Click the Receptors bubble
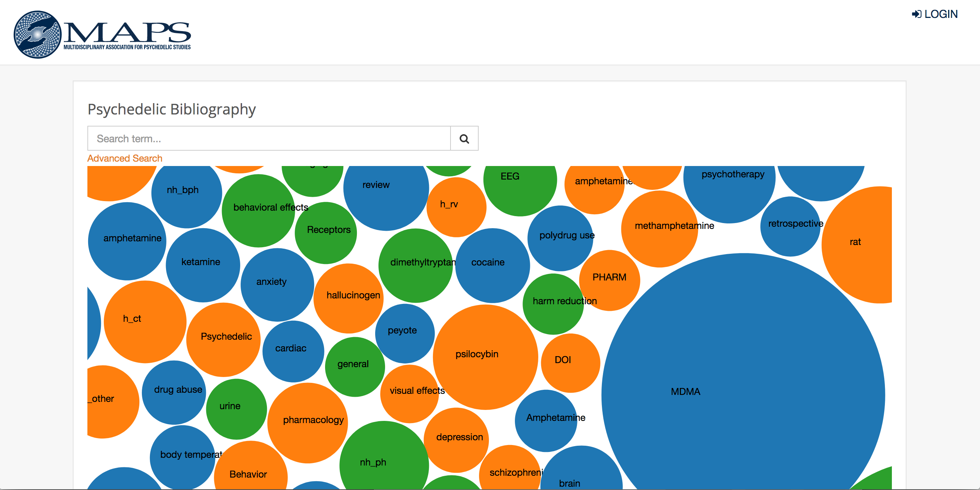 [326, 233]
